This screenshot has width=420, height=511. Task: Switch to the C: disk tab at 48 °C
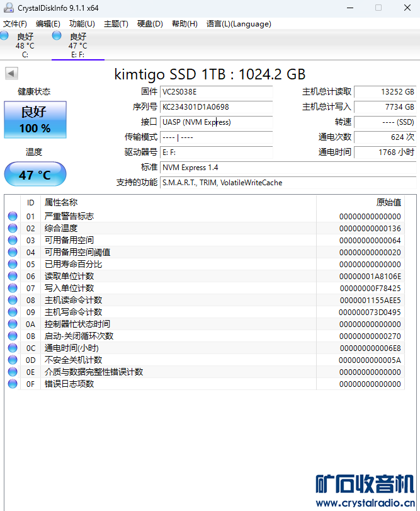[25, 45]
